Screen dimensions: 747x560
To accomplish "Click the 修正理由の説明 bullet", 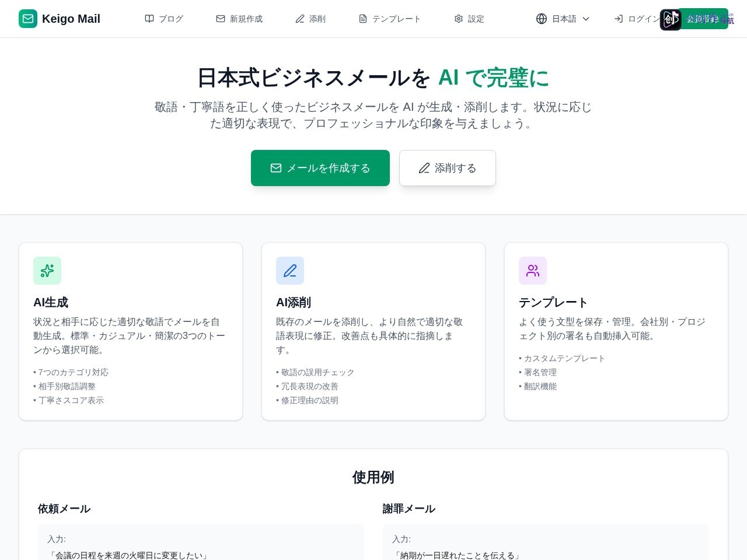I will pos(307,400).
